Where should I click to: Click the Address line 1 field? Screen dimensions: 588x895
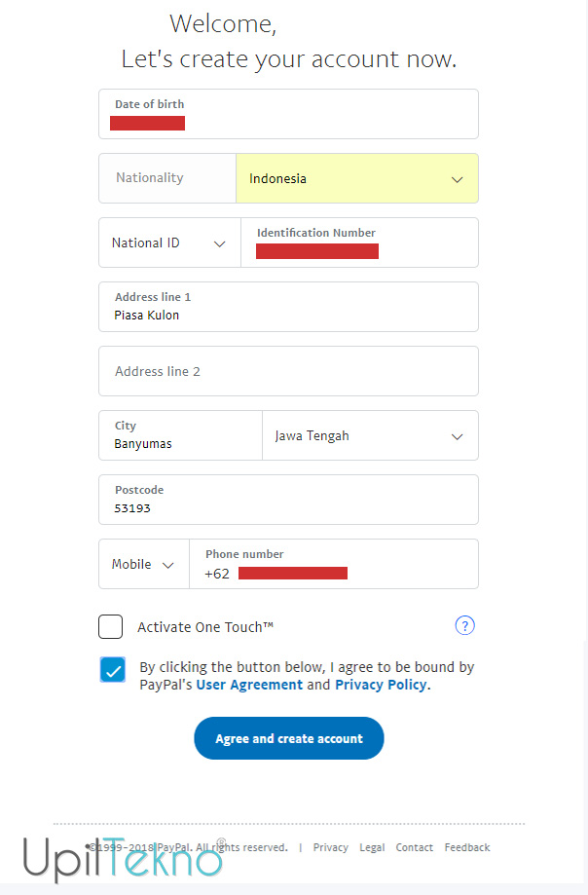pos(288,307)
